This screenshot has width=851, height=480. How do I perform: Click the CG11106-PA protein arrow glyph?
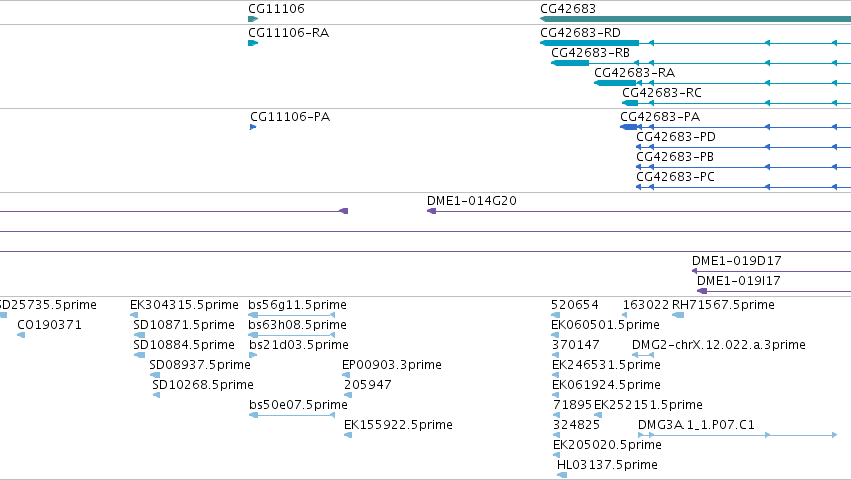253,127
